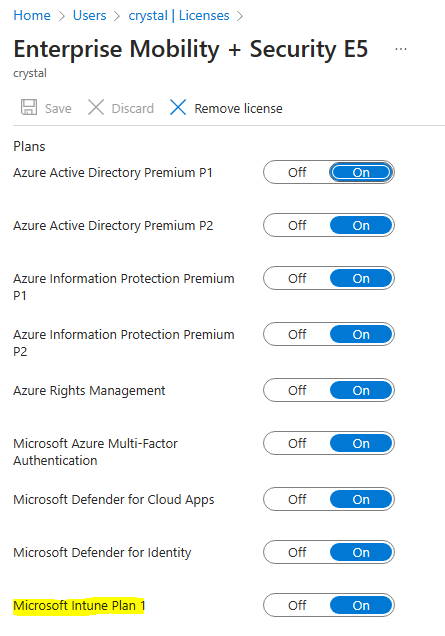445x636 pixels.
Task: Click the Microsoft Intune Plan 1 label
Action: click(x=79, y=606)
